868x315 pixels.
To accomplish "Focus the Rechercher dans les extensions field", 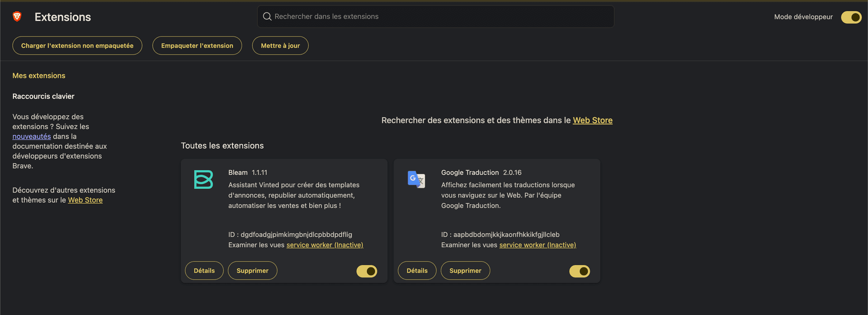I will pyautogui.click(x=436, y=17).
